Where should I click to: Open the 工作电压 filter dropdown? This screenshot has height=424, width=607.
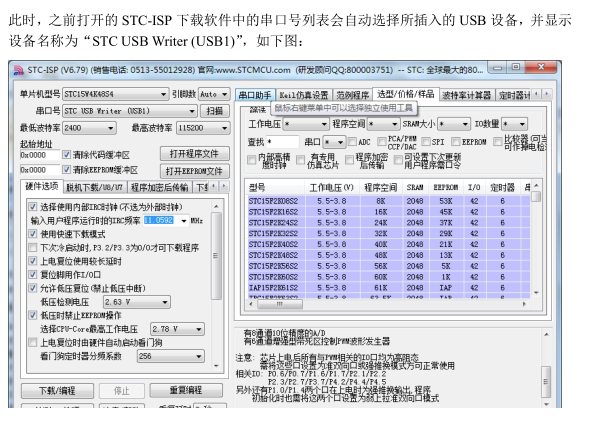click(x=306, y=124)
